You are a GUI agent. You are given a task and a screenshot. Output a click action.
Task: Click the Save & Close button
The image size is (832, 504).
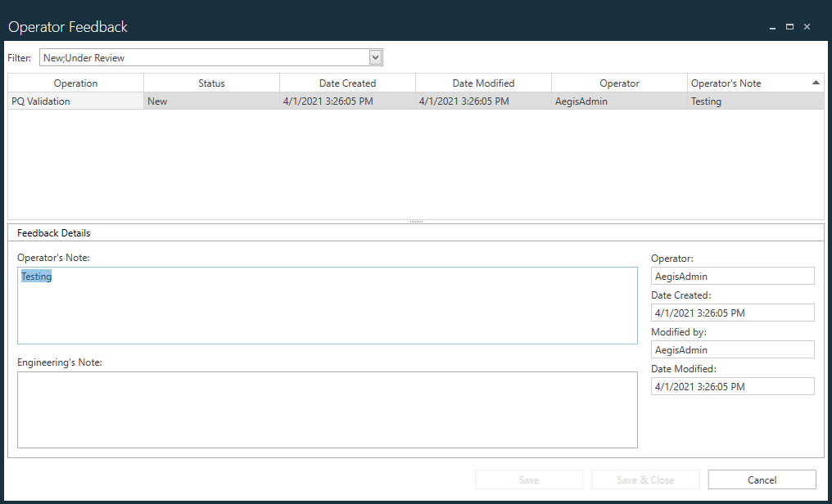[645, 480]
